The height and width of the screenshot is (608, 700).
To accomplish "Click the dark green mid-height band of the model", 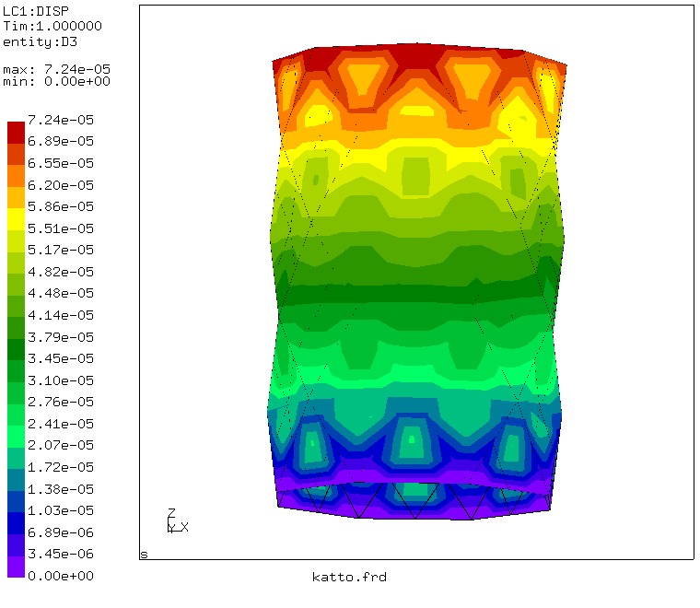I will coord(415,294).
